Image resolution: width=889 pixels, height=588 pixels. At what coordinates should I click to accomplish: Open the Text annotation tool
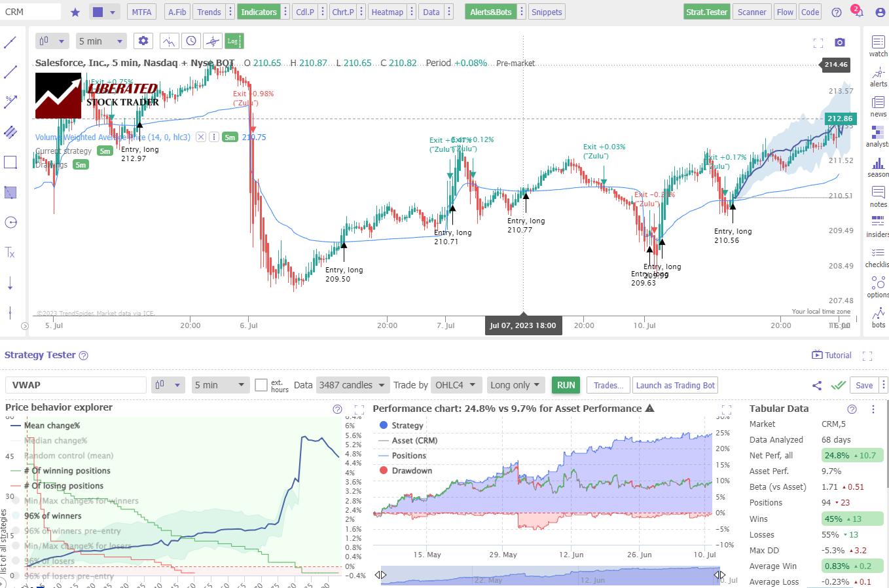10,252
